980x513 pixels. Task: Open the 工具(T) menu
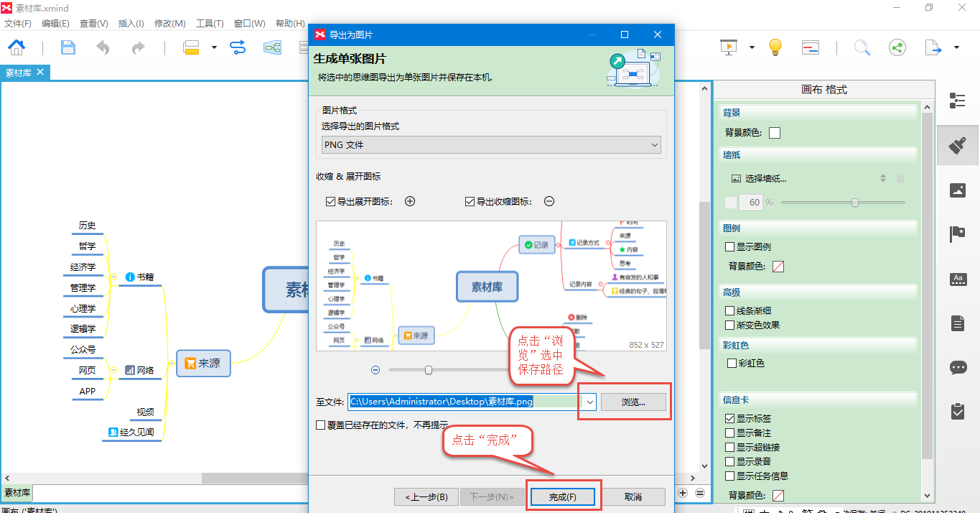pos(210,24)
